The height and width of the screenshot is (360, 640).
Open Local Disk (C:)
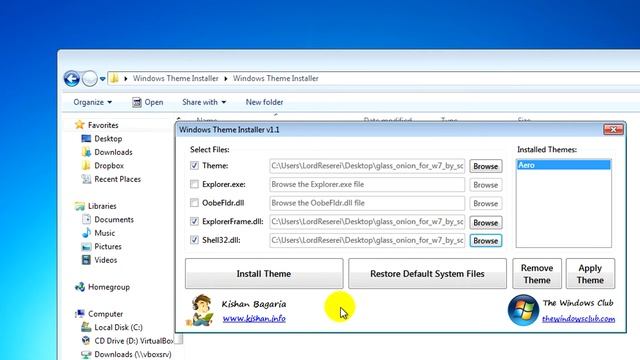click(x=118, y=327)
